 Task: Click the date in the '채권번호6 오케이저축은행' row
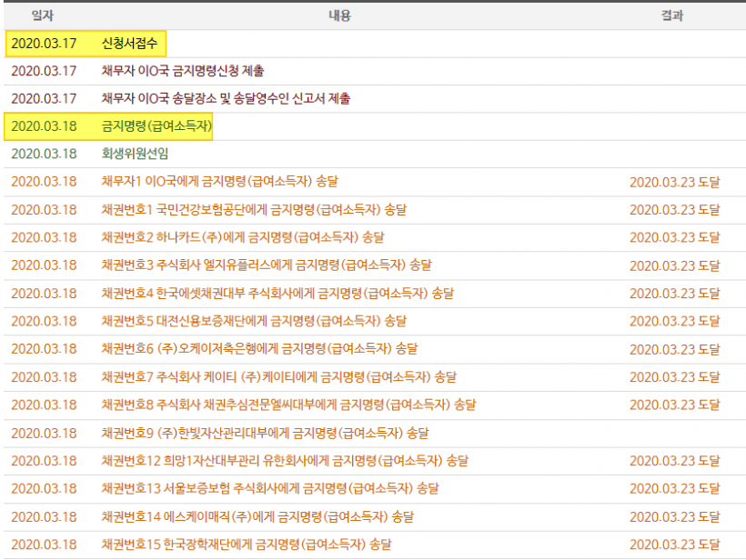pyautogui.click(x=44, y=348)
